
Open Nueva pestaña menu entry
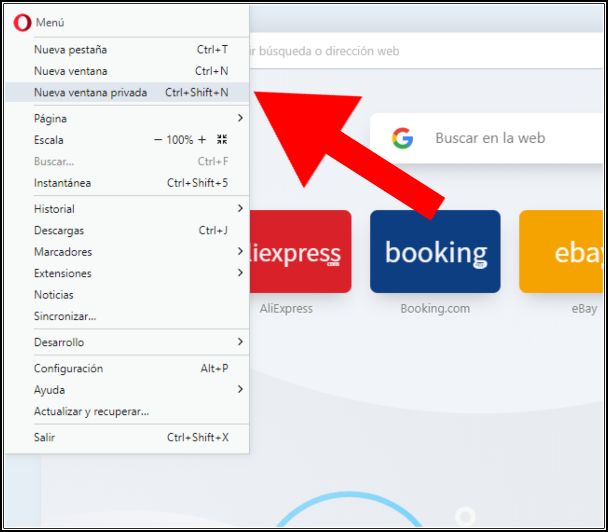click(x=127, y=50)
